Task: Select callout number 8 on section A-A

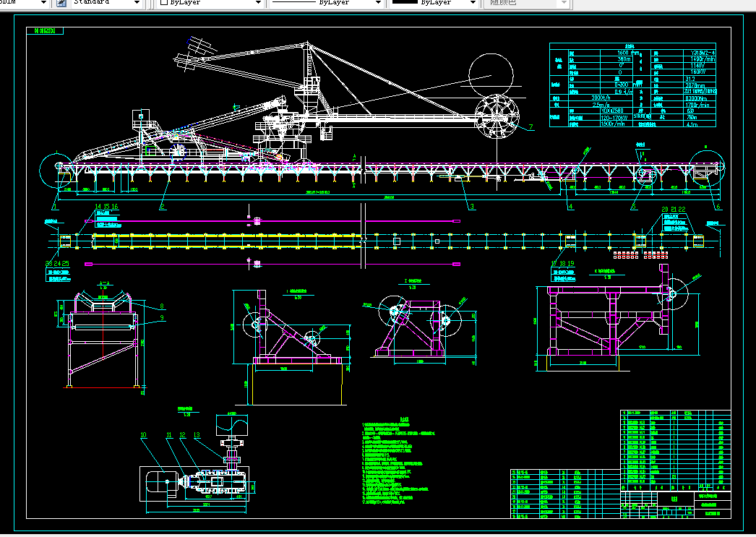Action: coord(162,306)
